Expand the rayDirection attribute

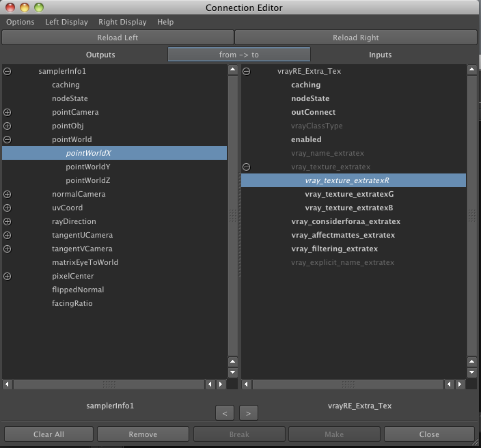pos(8,221)
